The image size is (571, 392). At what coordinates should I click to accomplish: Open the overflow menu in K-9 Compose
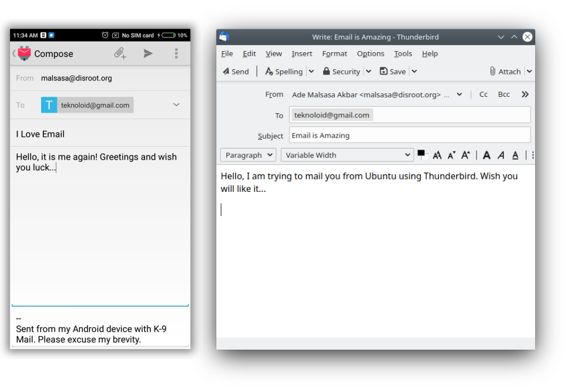[x=176, y=53]
